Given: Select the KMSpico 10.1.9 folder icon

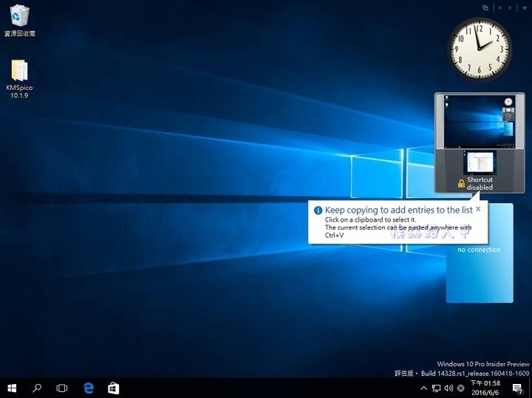Looking at the screenshot, I should pyautogui.click(x=19, y=79).
